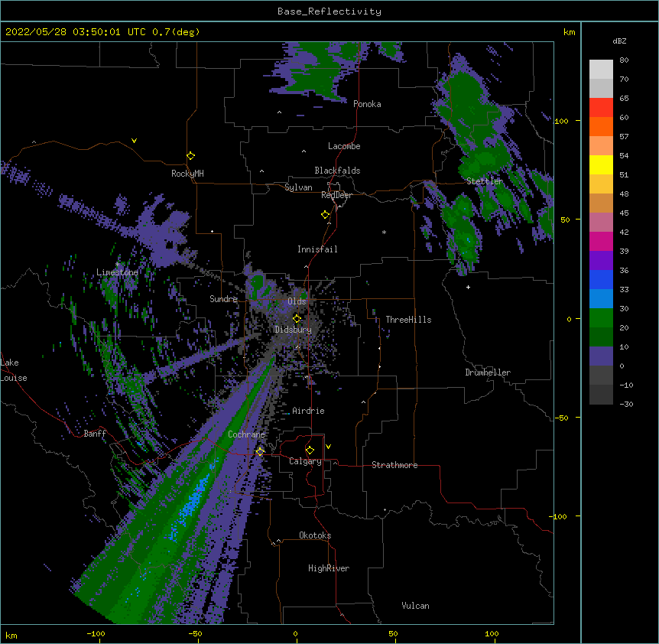
Task: Click the yellow V marker northwest of RockyMH
Action: 134,141
